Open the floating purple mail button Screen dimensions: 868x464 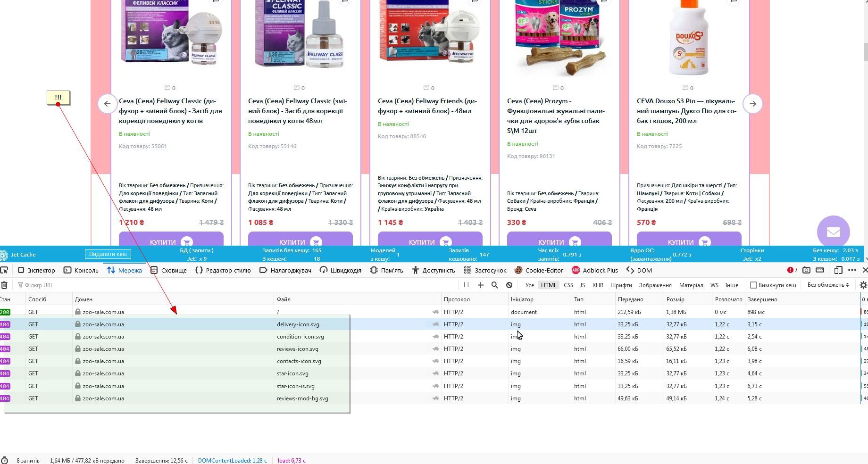coord(834,232)
